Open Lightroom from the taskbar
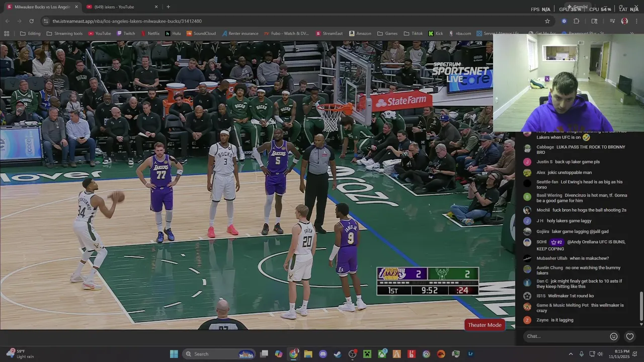Screen dimensions: 644x362 (470, 354)
